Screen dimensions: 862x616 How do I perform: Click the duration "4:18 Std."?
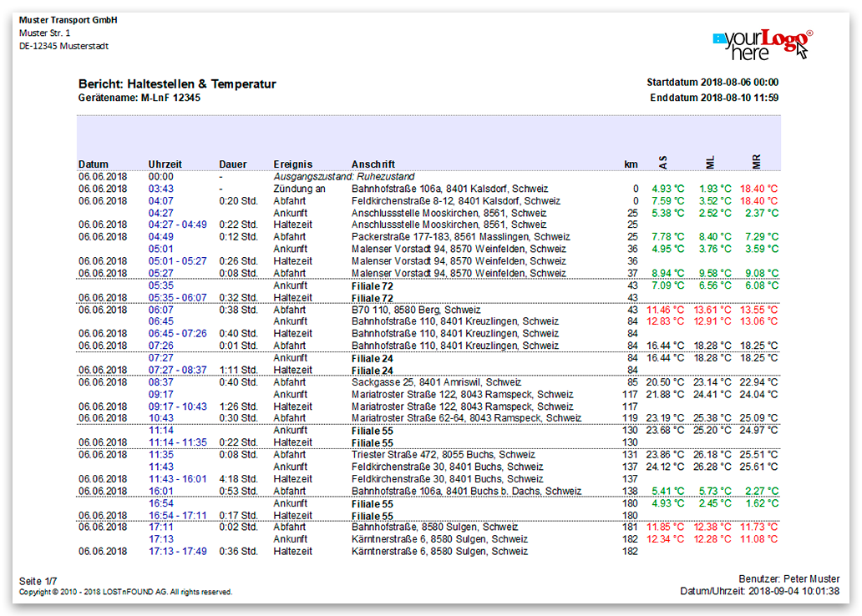pyautogui.click(x=239, y=479)
